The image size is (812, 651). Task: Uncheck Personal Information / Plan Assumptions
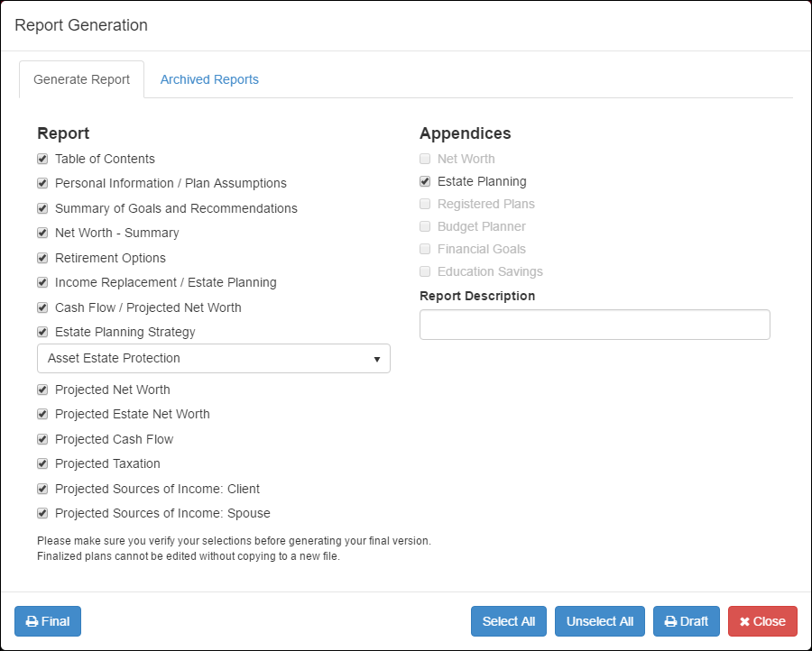click(42, 183)
